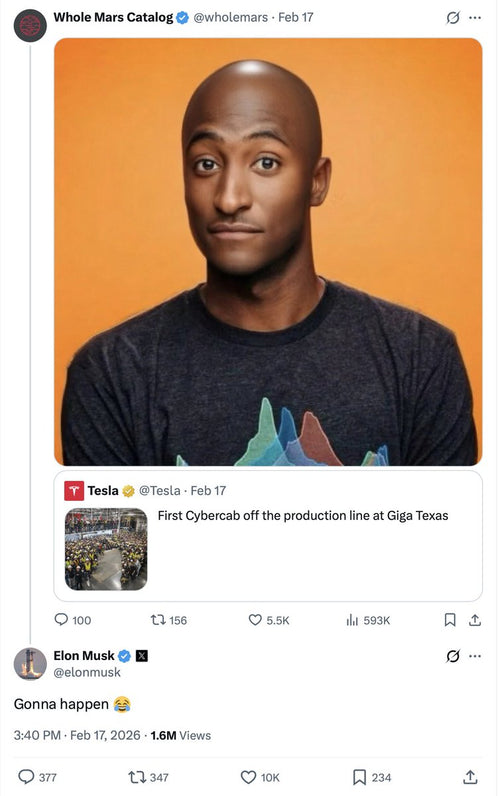Image resolution: width=500 pixels, height=796 pixels.
Task: Open the more options menu on Whole Mars Catalog post
Action: [x=475, y=18]
